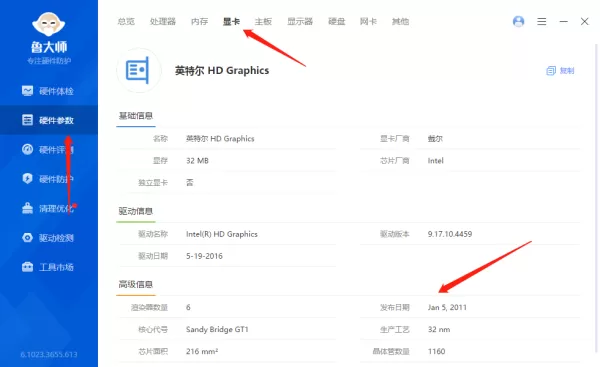Click the 32 nm process value
600x367 pixels.
click(439, 329)
